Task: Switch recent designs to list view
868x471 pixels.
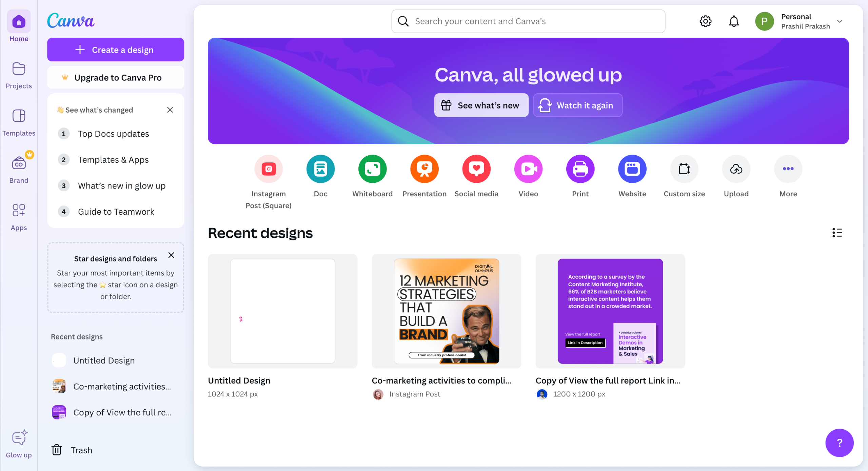Action: coord(837,233)
